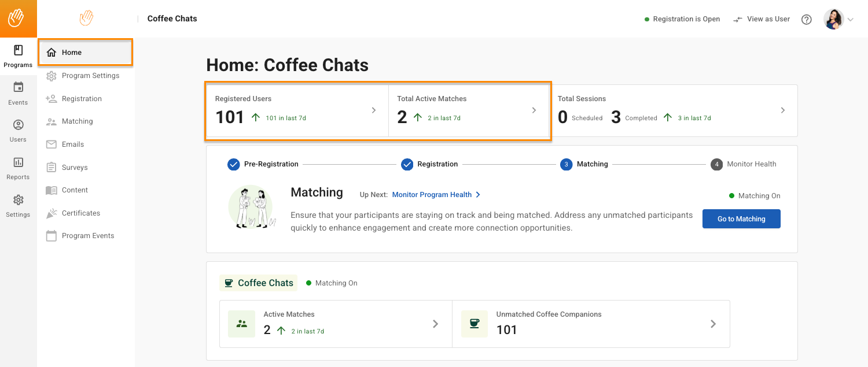The image size is (868, 367).
Task: Select the Pre-Registration step checkmark
Action: coord(233,164)
